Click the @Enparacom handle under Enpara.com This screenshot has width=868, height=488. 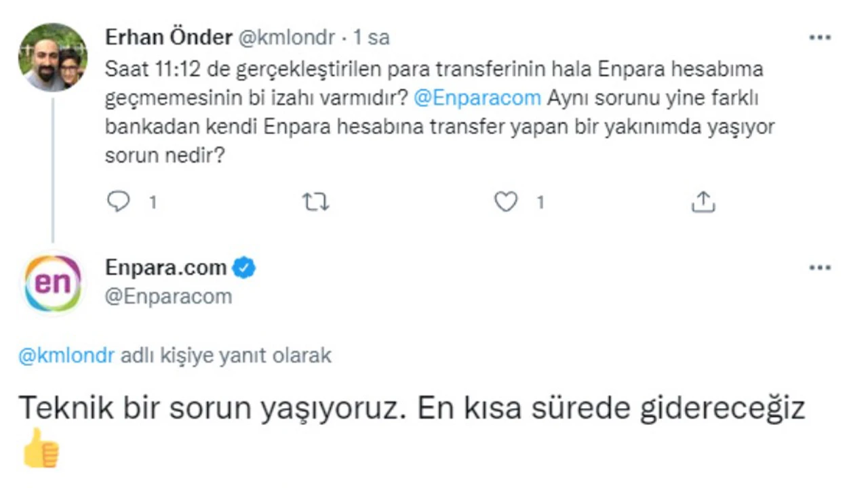168,296
